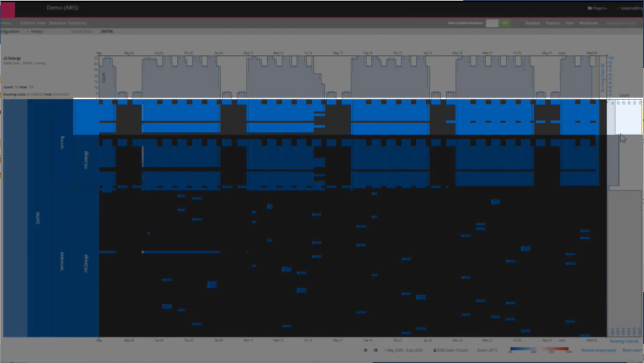Click the c5.9xlarge heading text

12,59
